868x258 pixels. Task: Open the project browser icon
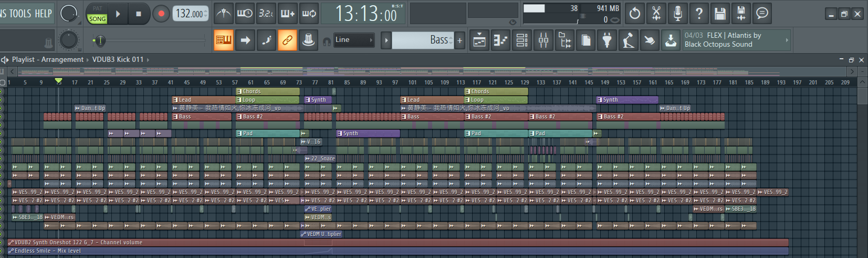click(x=564, y=40)
